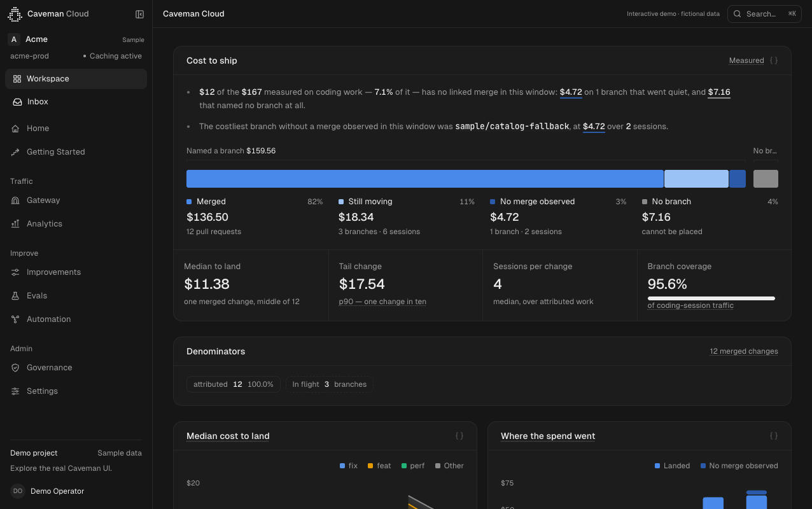Click p90 — one change in ten

382,302
